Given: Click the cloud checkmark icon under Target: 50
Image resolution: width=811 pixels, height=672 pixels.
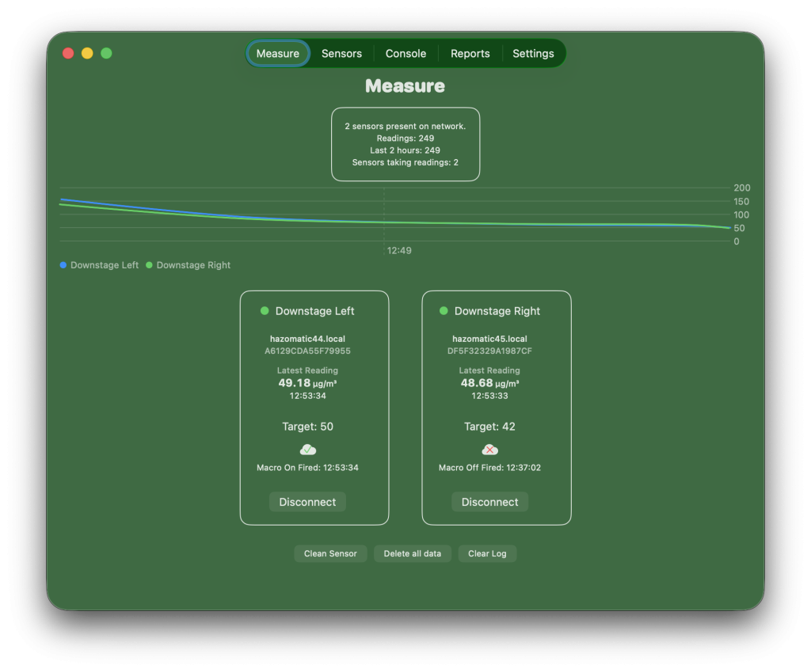Looking at the screenshot, I should pos(307,450).
